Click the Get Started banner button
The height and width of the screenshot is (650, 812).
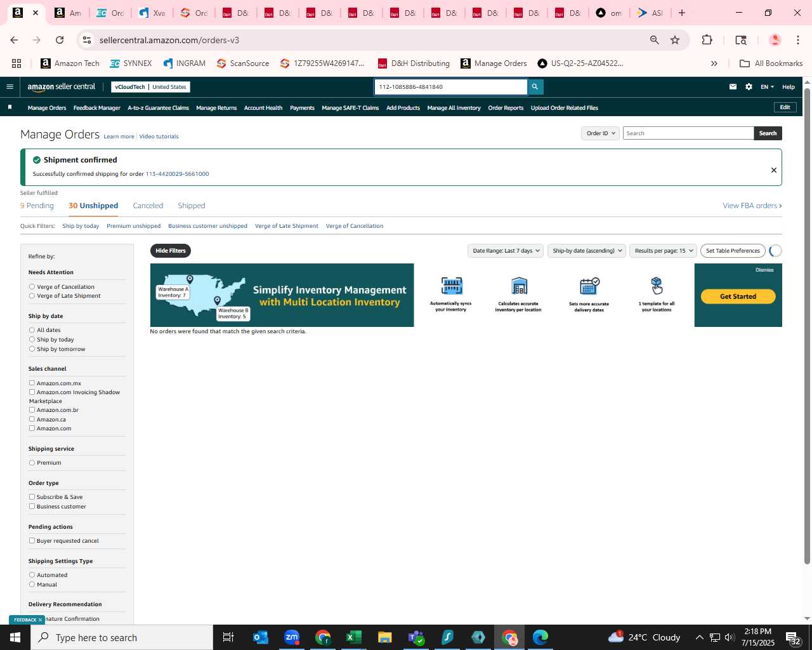pos(738,296)
